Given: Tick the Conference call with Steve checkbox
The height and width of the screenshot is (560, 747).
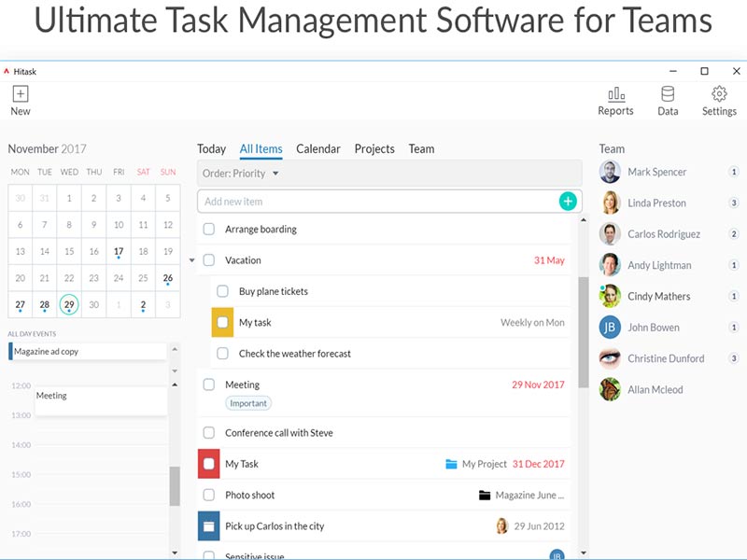Looking at the screenshot, I should point(209,433).
